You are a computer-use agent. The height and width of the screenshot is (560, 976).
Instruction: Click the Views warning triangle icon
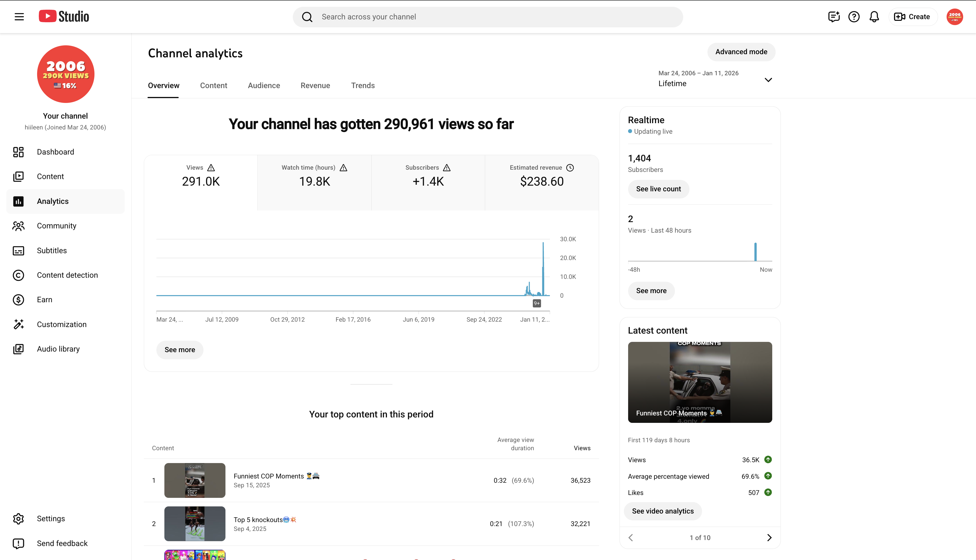pos(211,168)
